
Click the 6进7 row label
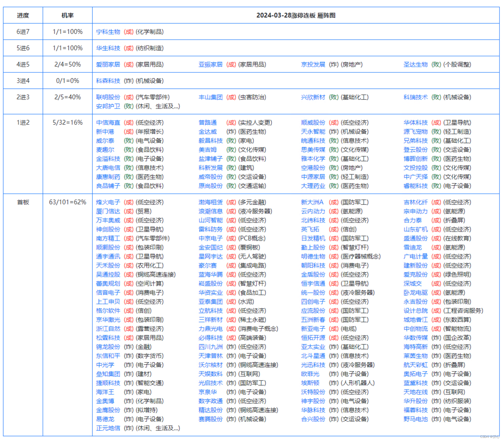pyautogui.click(x=23, y=32)
